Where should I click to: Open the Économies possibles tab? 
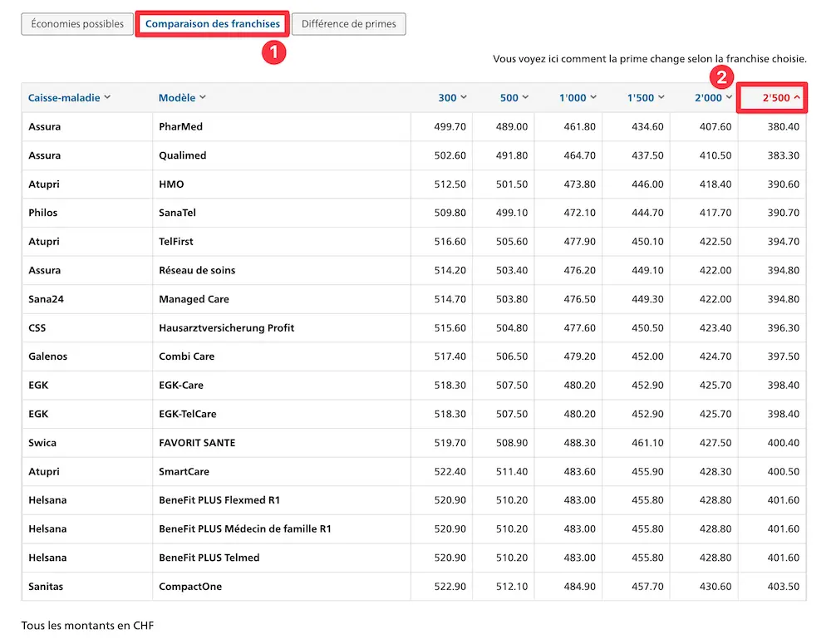click(77, 24)
